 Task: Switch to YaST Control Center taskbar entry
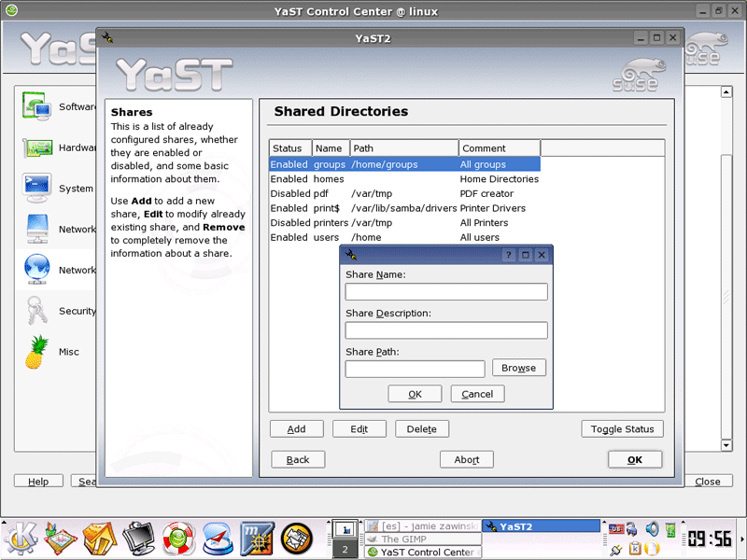pyautogui.click(x=423, y=553)
